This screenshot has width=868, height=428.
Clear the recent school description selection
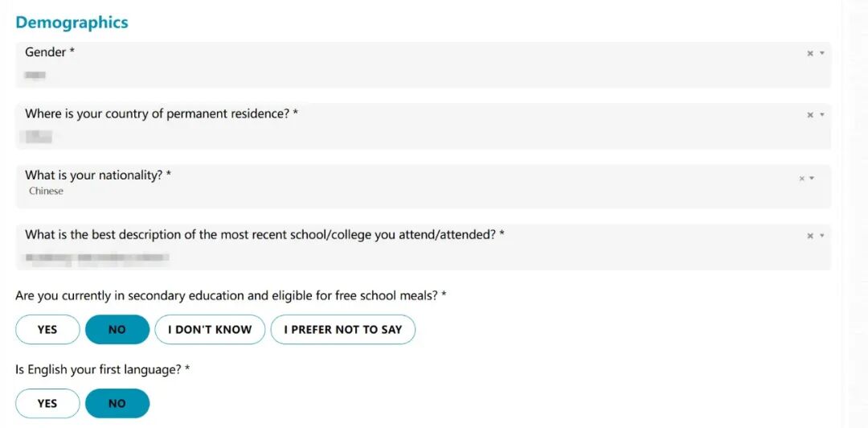pyautogui.click(x=810, y=236)
